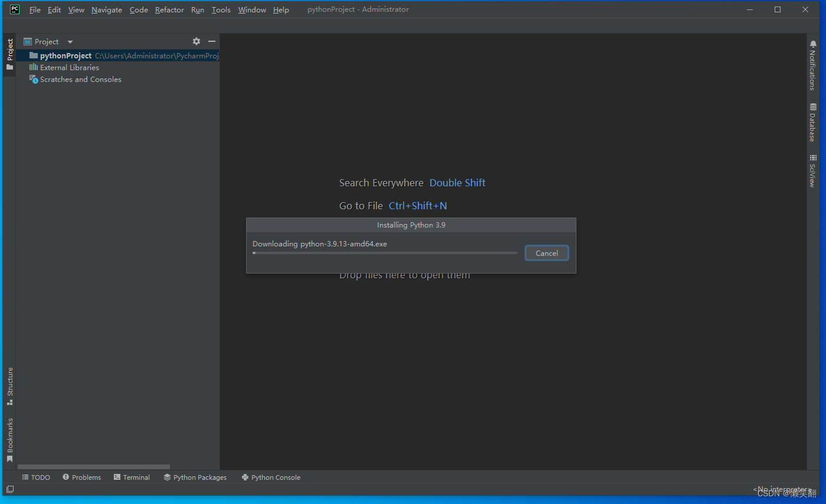The width and height of the screenshot is (826, 504).
Task: Open the Terminal tool window
Action: pyautogui.click(x=132, y=477)
